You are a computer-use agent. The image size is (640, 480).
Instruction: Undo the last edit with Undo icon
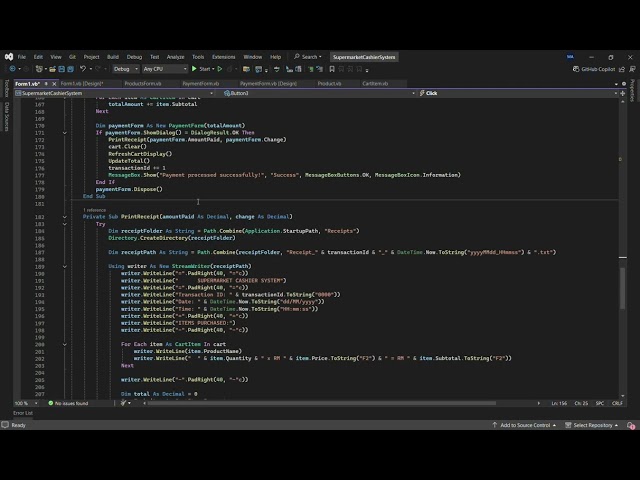pyautogui.click(x=83, y=69)
